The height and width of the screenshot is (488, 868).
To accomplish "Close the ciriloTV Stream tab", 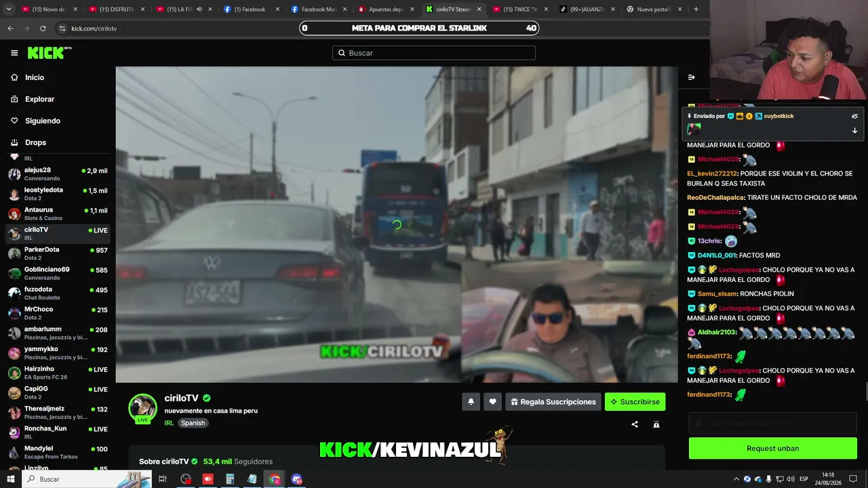I will click(x=479, y=9).
